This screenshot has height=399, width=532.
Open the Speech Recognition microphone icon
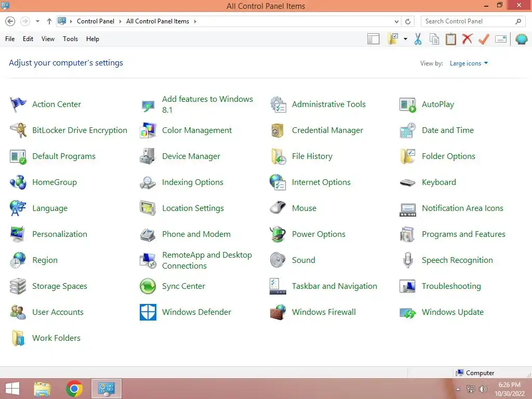408,260
